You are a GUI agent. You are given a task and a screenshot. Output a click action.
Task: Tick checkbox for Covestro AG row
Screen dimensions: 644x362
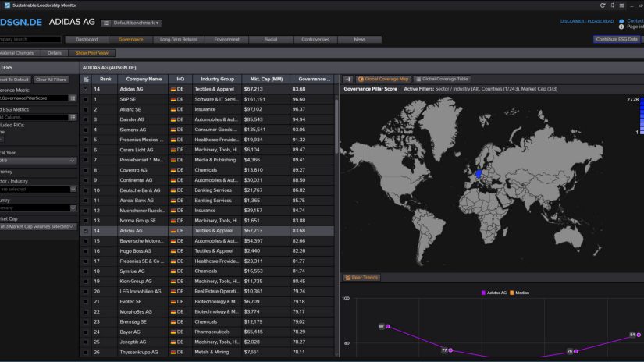pyautogui.click(x=86, y=170)
